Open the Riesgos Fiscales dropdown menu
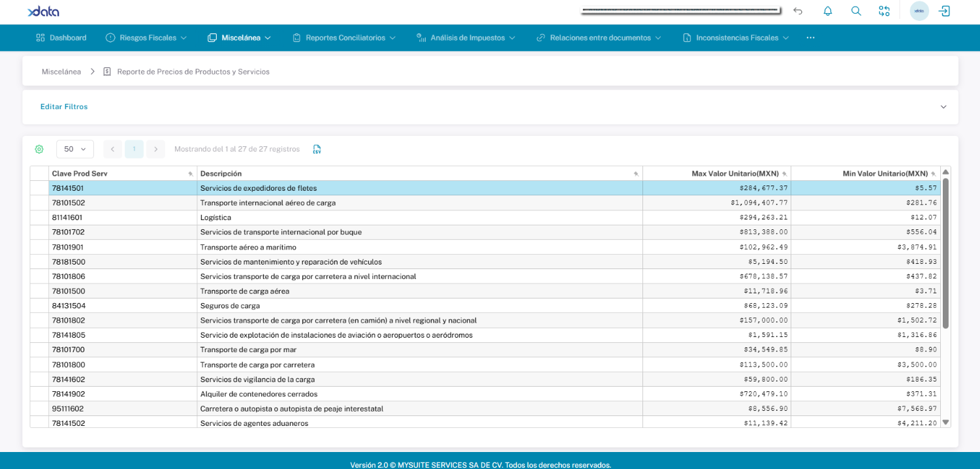 click(x=147, y=38)
